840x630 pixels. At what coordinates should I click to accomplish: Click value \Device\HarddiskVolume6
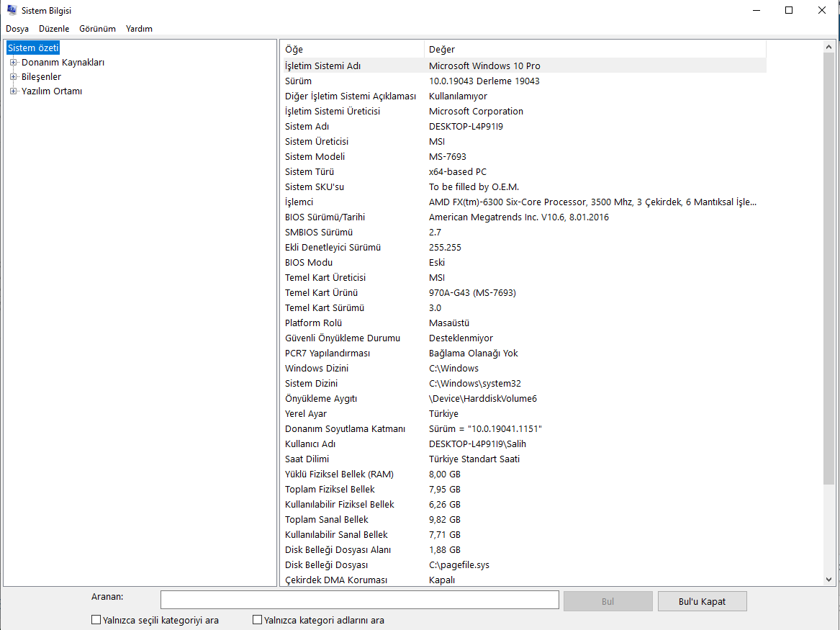coord(483,399)
